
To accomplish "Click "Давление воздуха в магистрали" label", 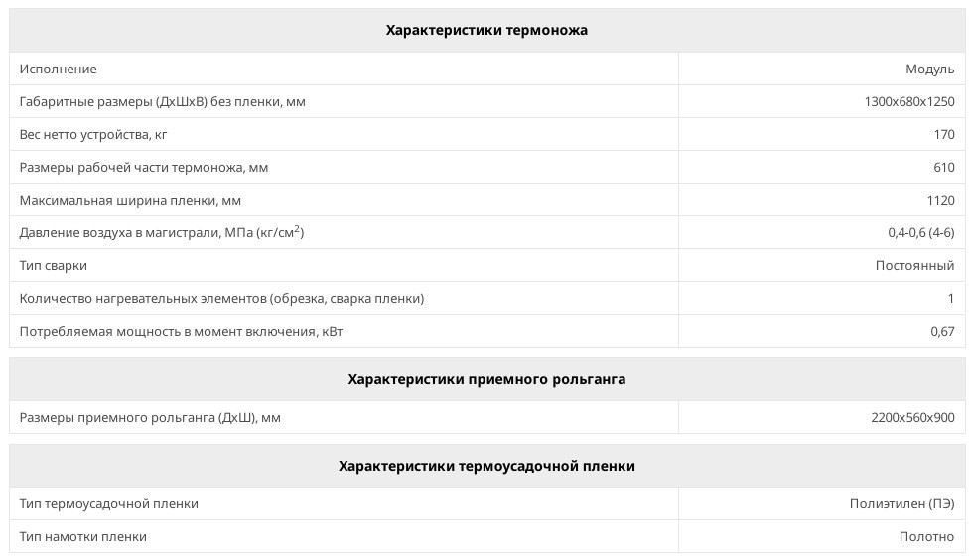I will (x=162, y=233).
